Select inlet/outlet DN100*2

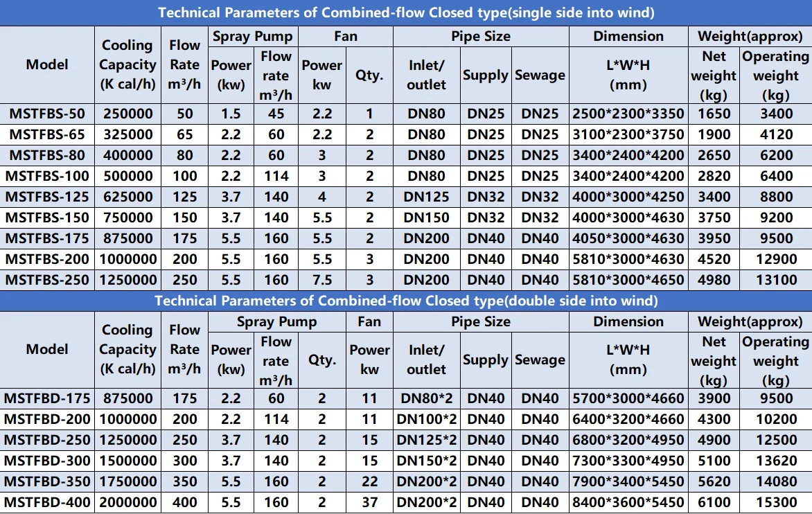(x=426, y=419)
